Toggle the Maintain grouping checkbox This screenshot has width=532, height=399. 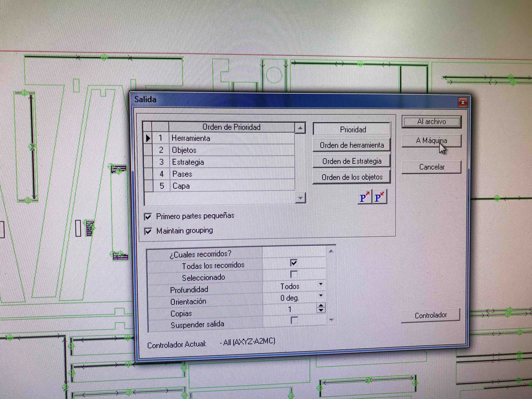pos(148,231)
